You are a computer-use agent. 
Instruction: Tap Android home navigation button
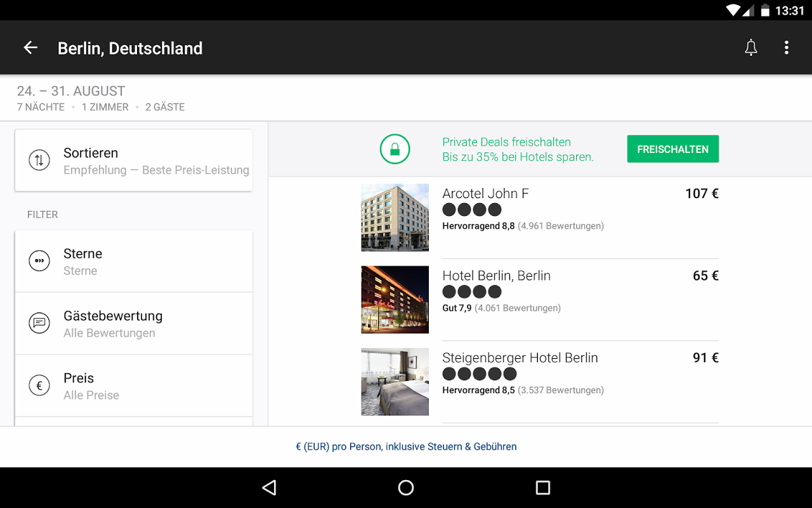pyautogui.click(x=406, y=488)
